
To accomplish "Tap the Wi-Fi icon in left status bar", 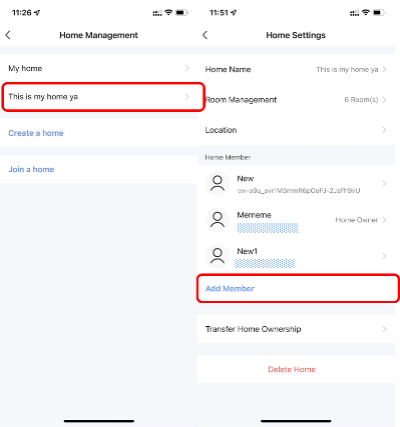I will pos(169,13).
